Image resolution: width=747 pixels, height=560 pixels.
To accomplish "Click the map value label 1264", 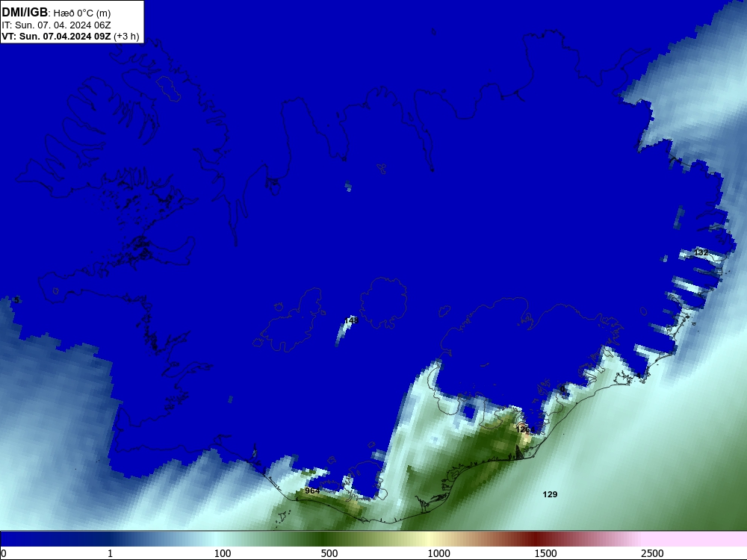I will [525, 429].
